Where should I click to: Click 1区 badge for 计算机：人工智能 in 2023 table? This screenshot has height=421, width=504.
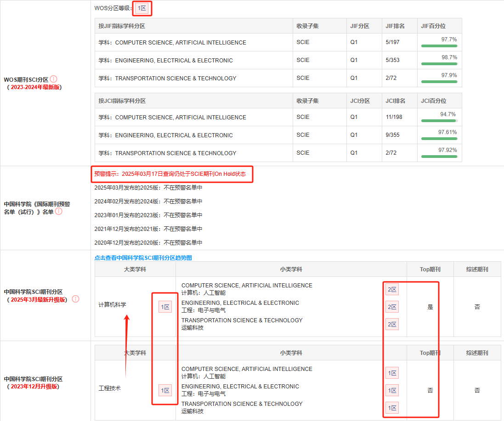point(392,373)
